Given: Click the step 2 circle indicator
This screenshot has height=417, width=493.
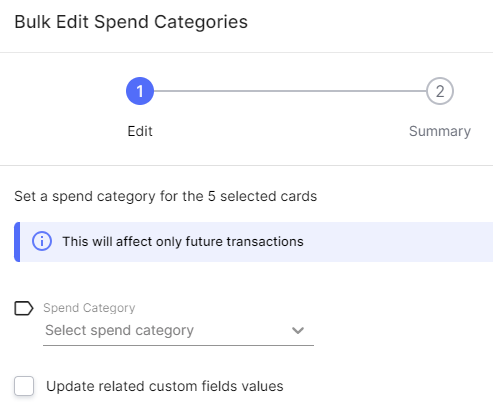Looking at the screenshot, I should tap(440, 91).
